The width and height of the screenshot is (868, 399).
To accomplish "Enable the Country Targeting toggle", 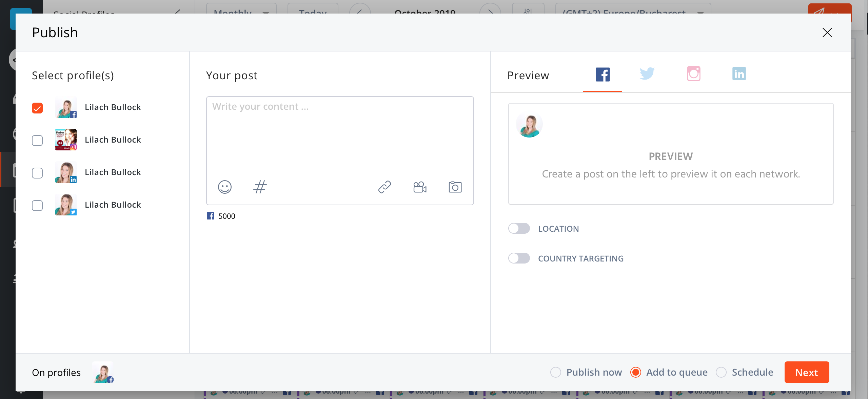I will pos(518,258).
